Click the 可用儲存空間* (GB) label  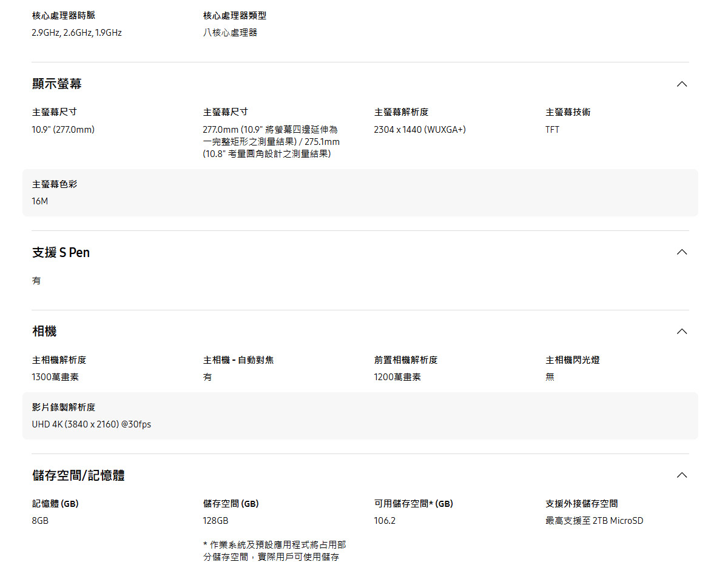(x=413, y=504)
